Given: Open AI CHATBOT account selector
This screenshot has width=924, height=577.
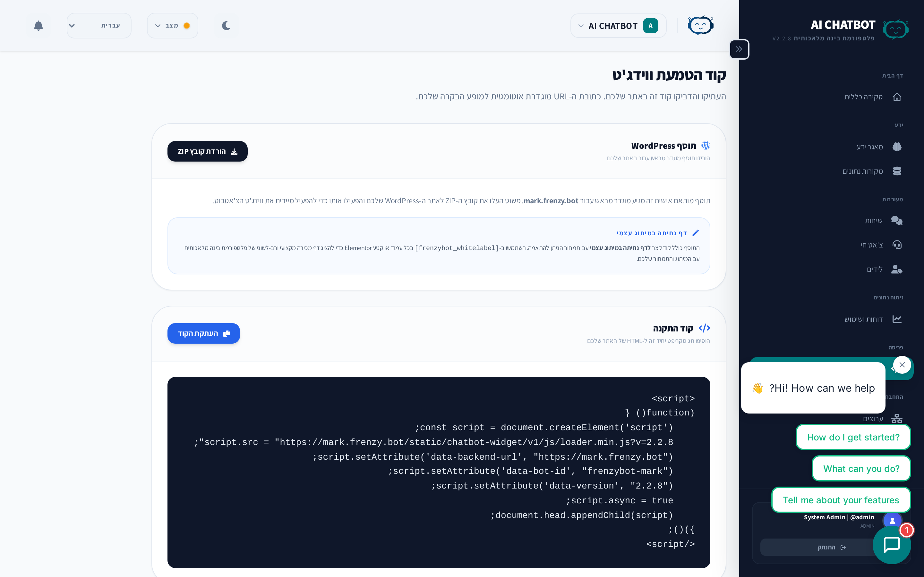Looking at the screenshot, I should (x=618, y=26).
